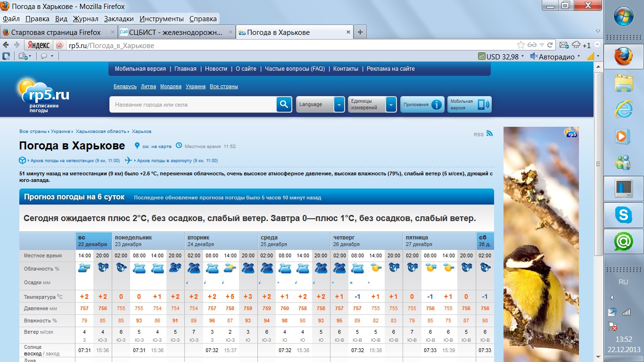644x362 pixels.
Task: Click the city name search field
Action: (x=193, y=104)
